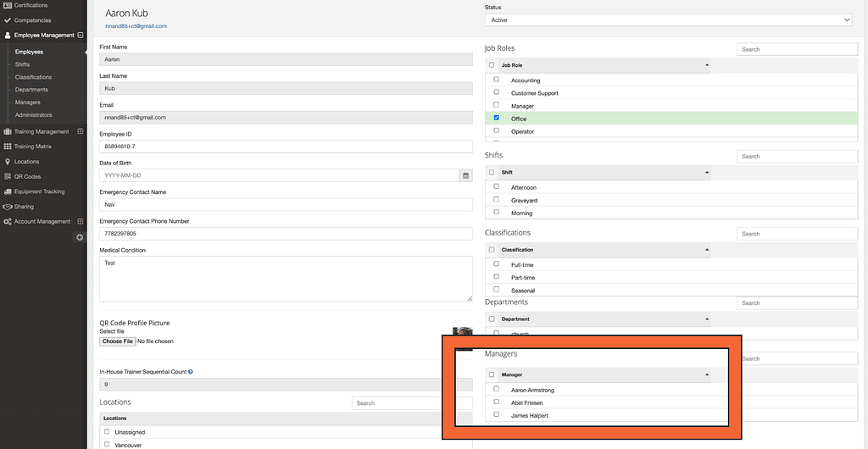Viewport: 868px width, 449px height.
Task: Click the nnand85+ct@gmail.com email link
Action: tap(136, 26)
